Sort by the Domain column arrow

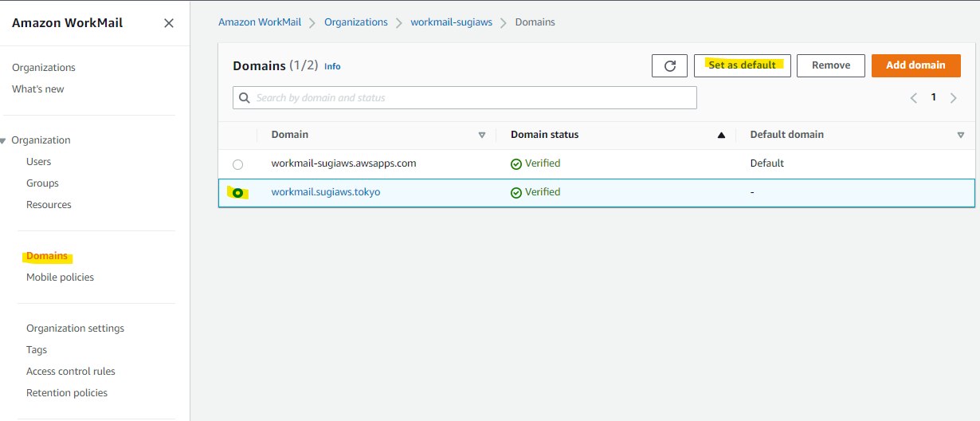click(x=482, y=136)
